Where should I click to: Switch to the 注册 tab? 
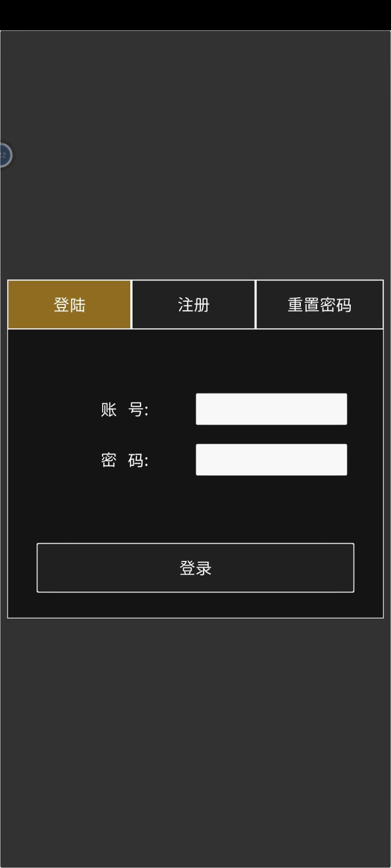194,304
